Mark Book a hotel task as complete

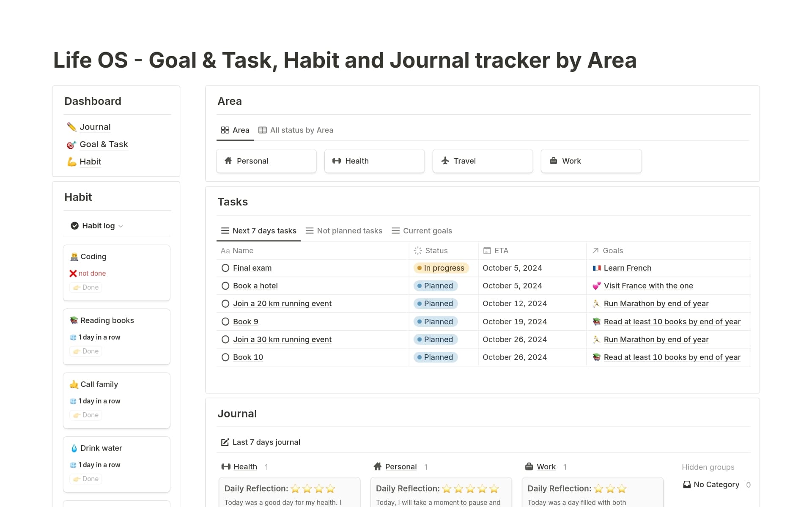(225, 286)
